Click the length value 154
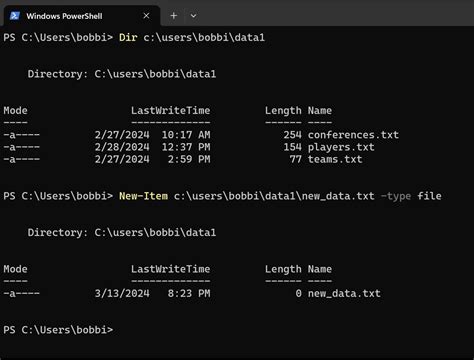The image size is (474, 360). point(292,147)
